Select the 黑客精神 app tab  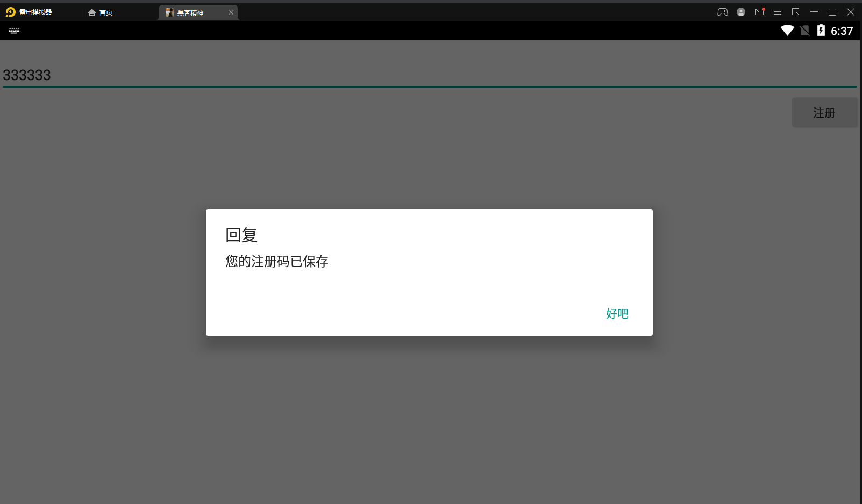click(191, 12)
